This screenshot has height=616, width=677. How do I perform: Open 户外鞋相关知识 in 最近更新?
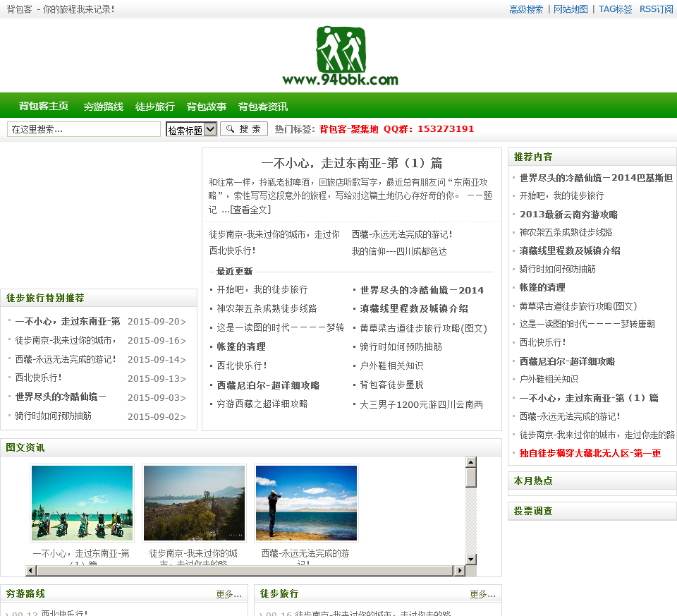coord(391,366)
